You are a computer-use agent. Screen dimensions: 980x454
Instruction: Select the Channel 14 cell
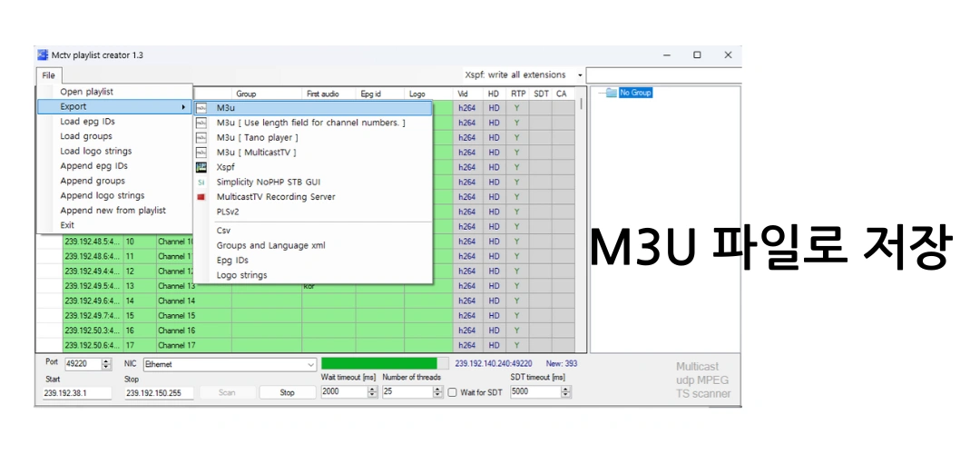click(x=194, y=301)
